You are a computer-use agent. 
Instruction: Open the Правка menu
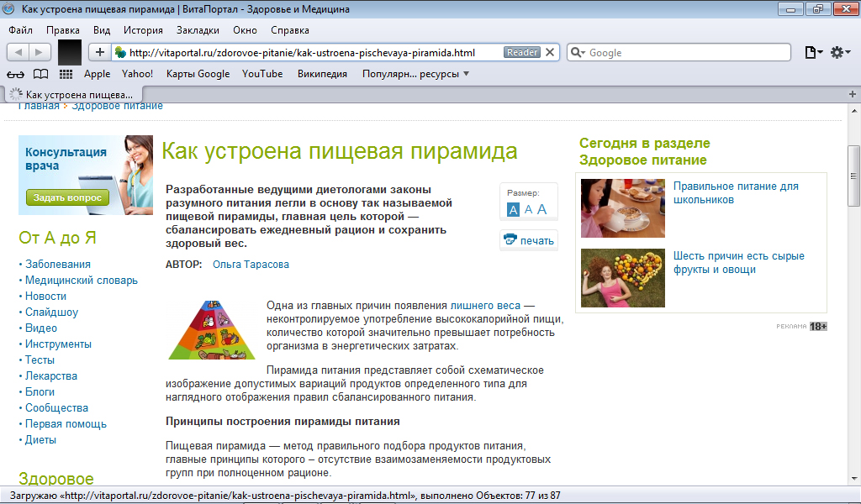pos(62,30)
